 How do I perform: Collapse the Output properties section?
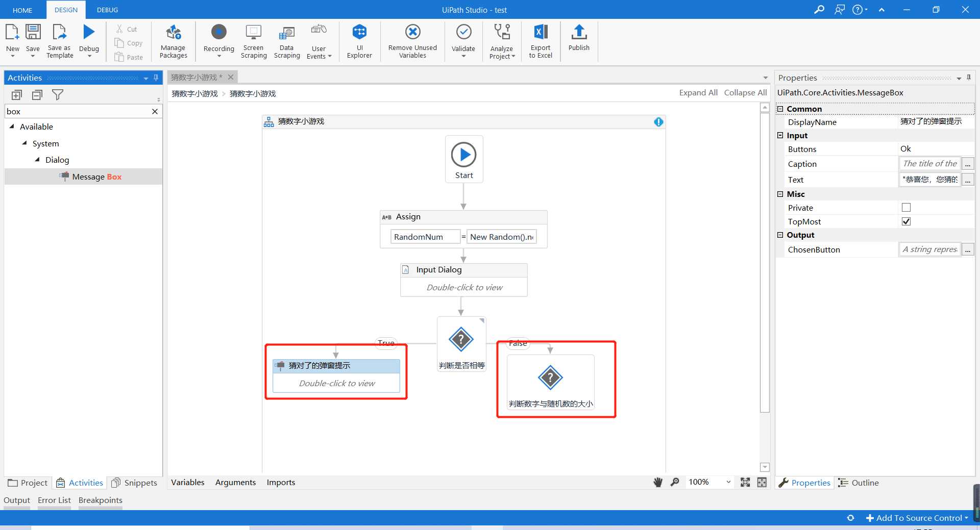780,235
